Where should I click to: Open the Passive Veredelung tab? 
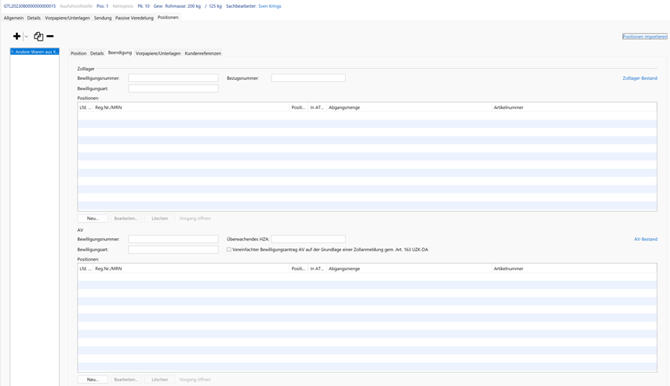coord(134,18)
